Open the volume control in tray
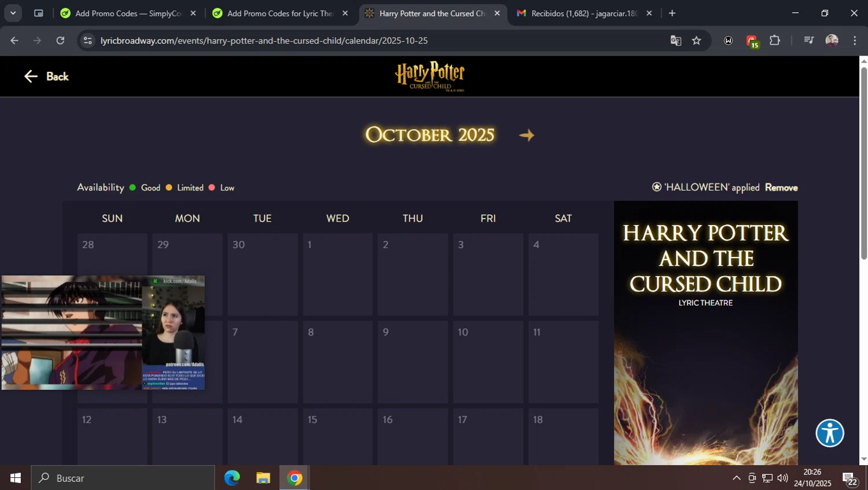868x490 pixels. pyautogui.click(x=783, y=478)
